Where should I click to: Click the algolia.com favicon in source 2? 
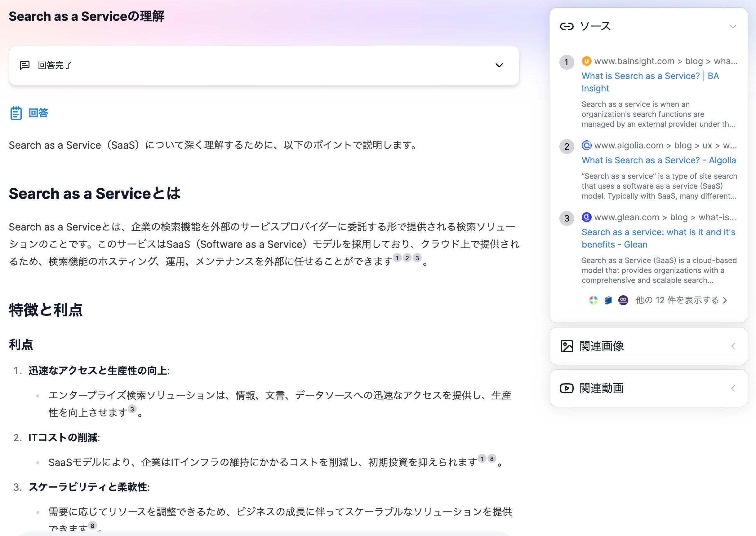(586, 145)
